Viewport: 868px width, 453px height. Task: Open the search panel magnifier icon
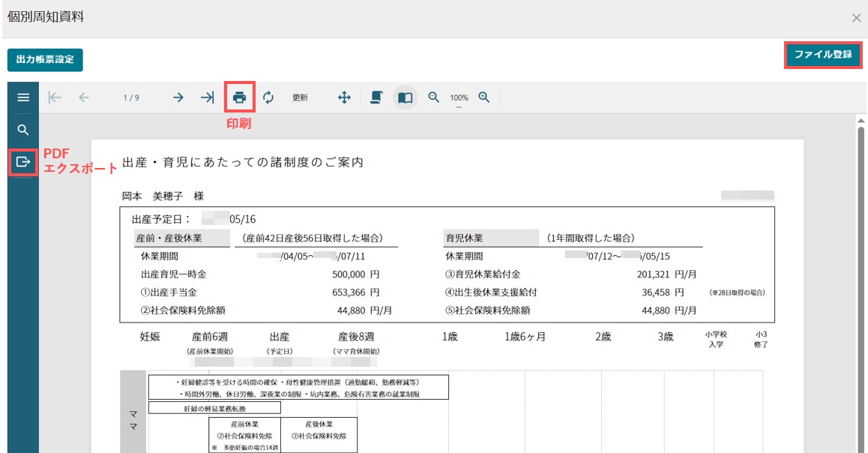coord(23,130)
